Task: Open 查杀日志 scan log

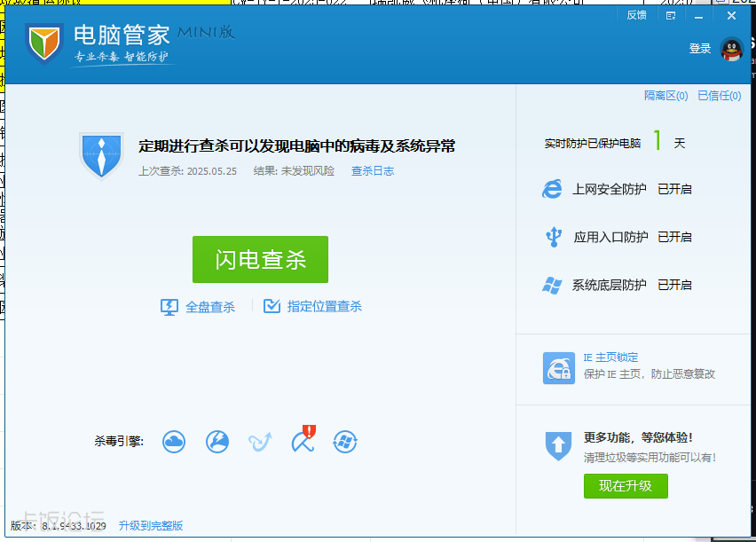Action: [x=373, y=170]
